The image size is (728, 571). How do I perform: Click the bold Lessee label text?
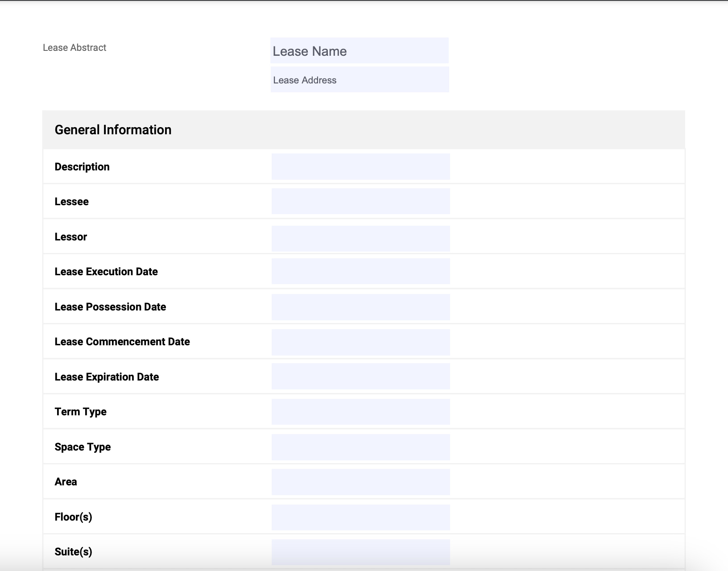point(71,202)
